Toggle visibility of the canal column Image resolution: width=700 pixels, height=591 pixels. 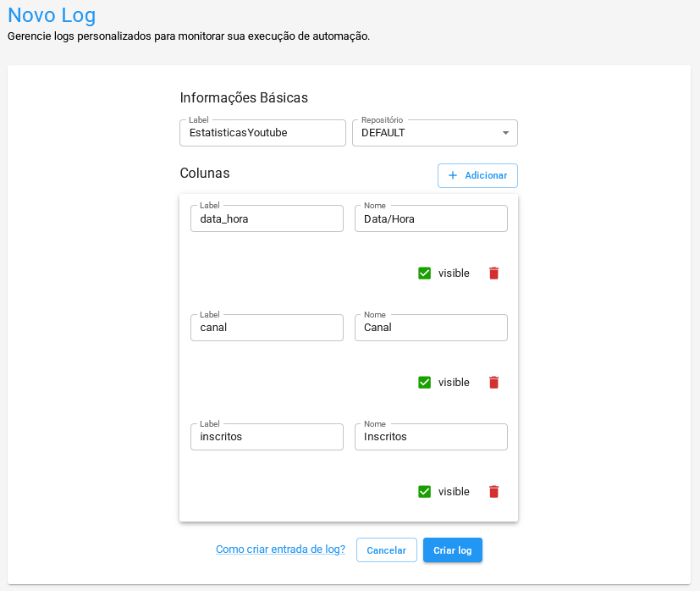point(424,382)
